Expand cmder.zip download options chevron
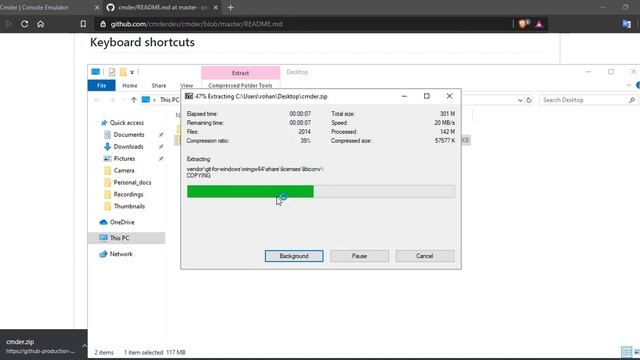The height and width of the screenshot is (360, 640). [x=84, y=346]
